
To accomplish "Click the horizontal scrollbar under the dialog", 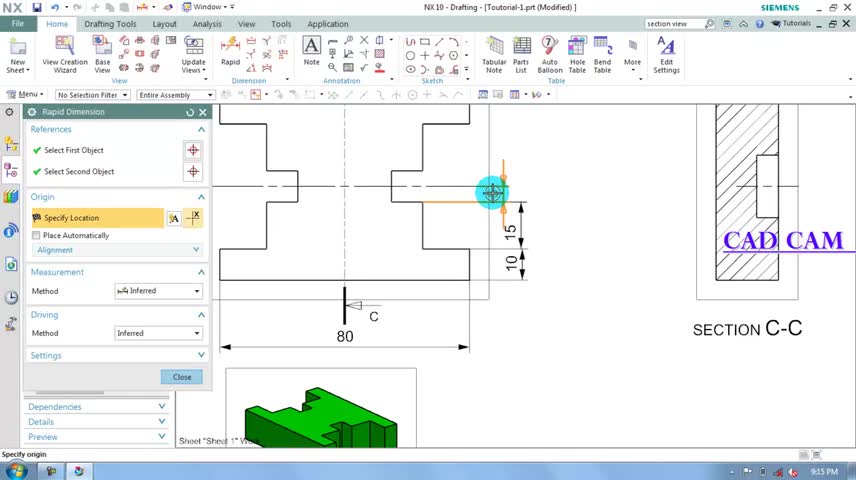I will click(70, 393).
